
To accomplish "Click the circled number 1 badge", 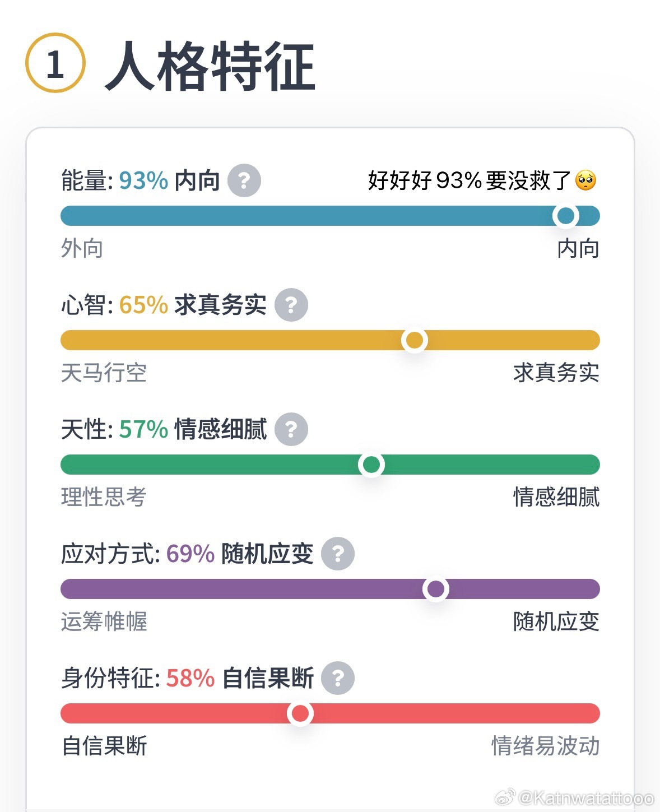I will 55,63.
